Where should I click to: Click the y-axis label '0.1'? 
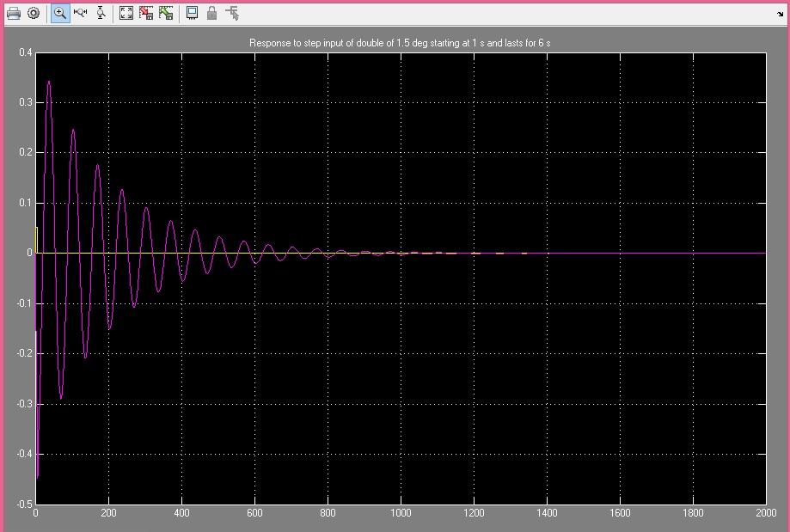[x=26, y=203]
